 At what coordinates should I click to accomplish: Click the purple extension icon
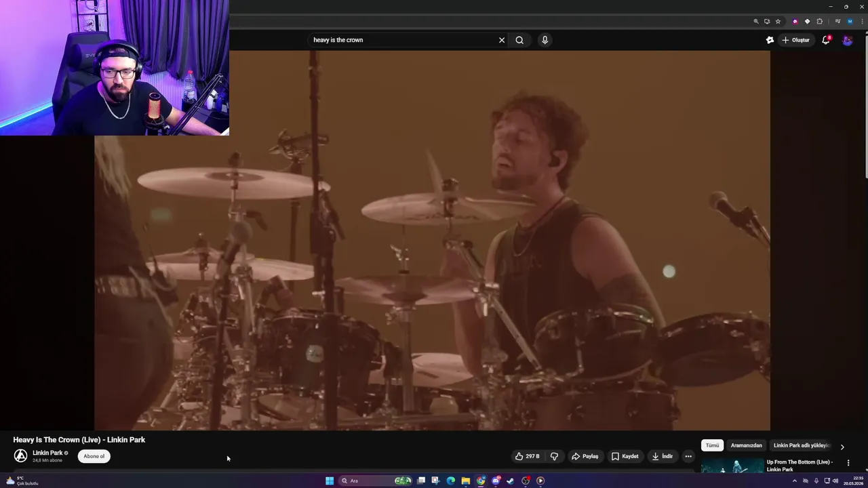[795, 22]
